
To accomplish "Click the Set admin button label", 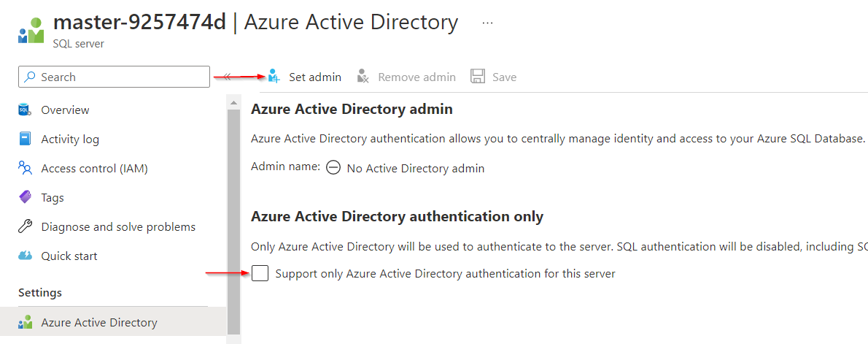I will pyautogui.click(x=315, y=77).
